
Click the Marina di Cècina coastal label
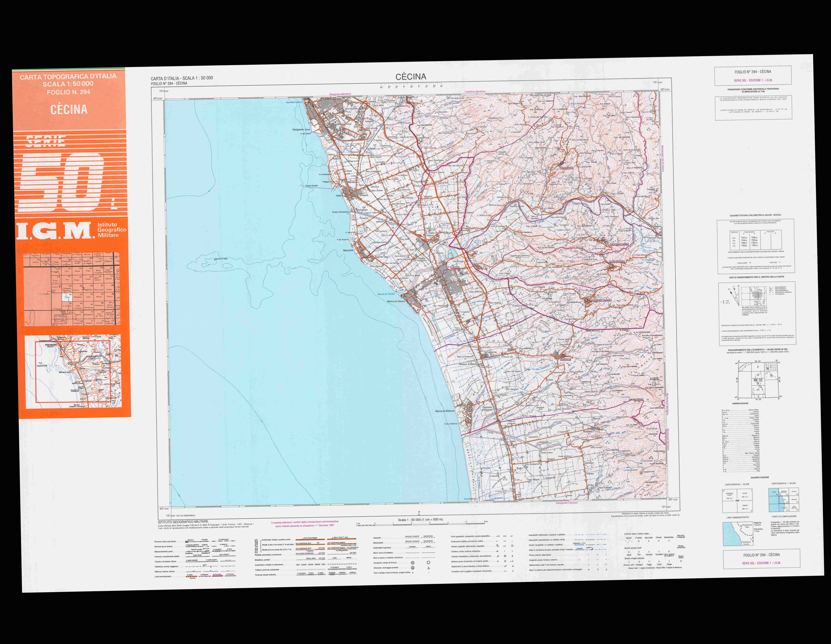(x=396, y=301)
